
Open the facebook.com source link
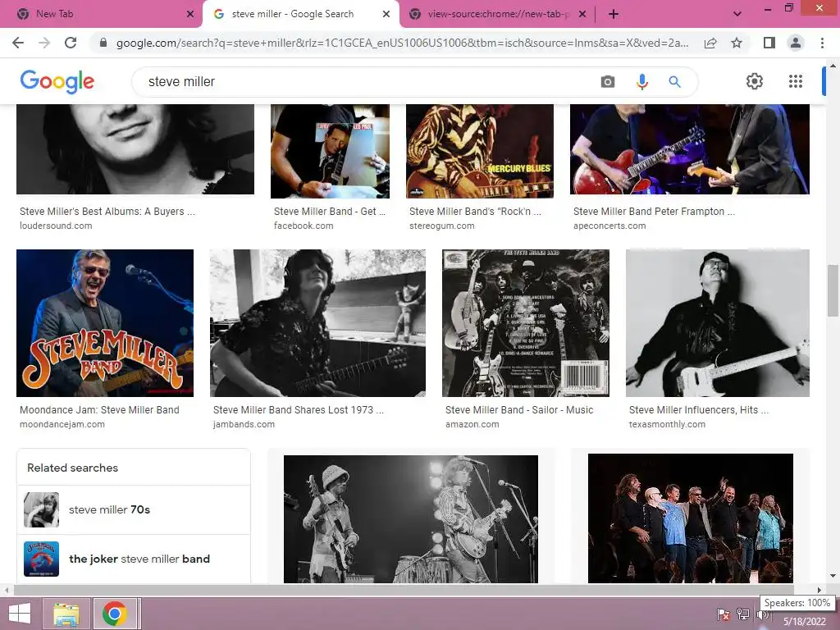pyautogui.click(x=304, y=226)
